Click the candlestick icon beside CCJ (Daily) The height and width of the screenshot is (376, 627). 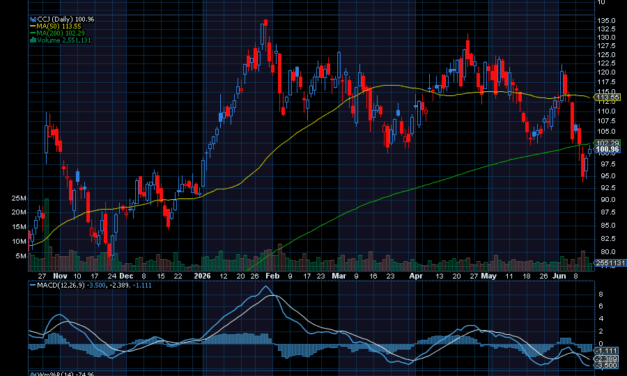(33, 19)
